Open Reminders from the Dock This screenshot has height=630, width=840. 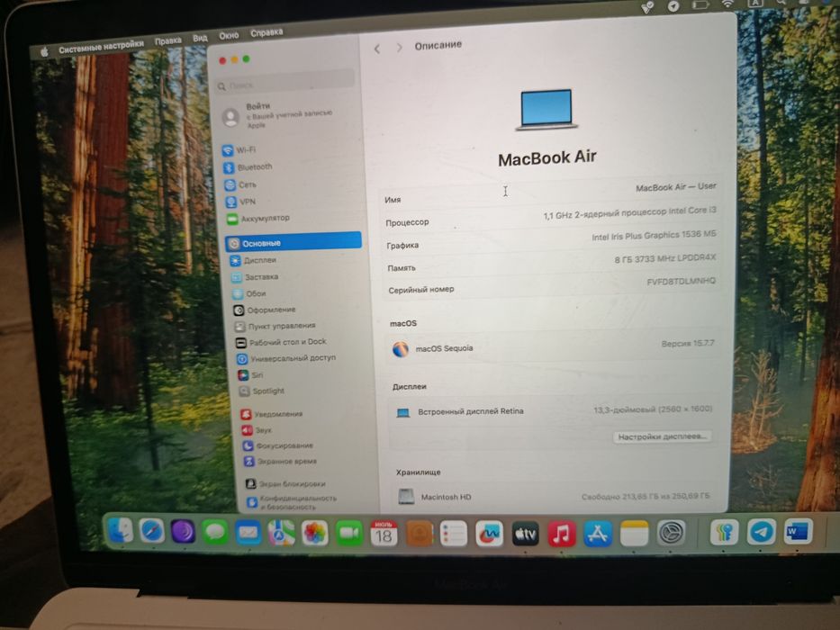pyautogui.click(x=453, y=534)
